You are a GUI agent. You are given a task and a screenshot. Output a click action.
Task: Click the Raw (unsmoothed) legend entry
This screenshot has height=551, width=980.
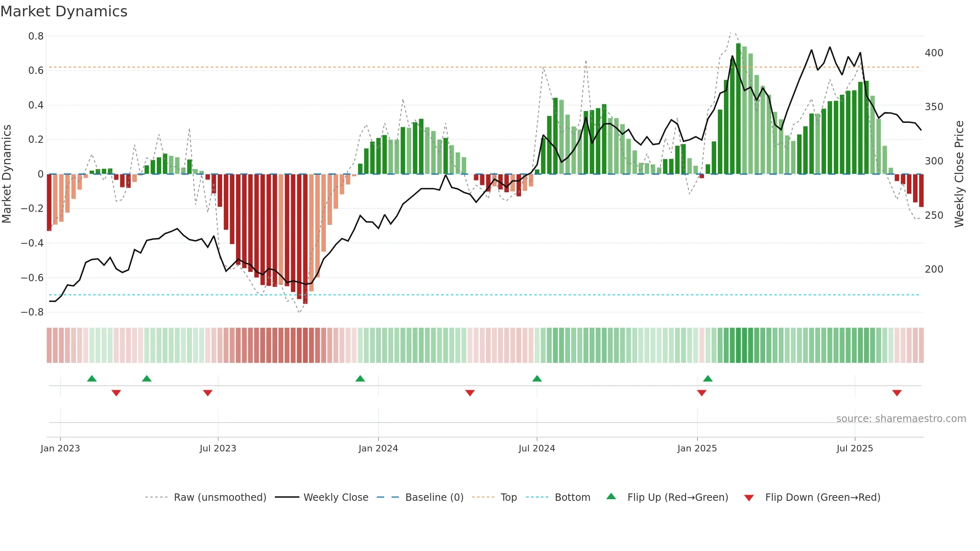[205, 497]
